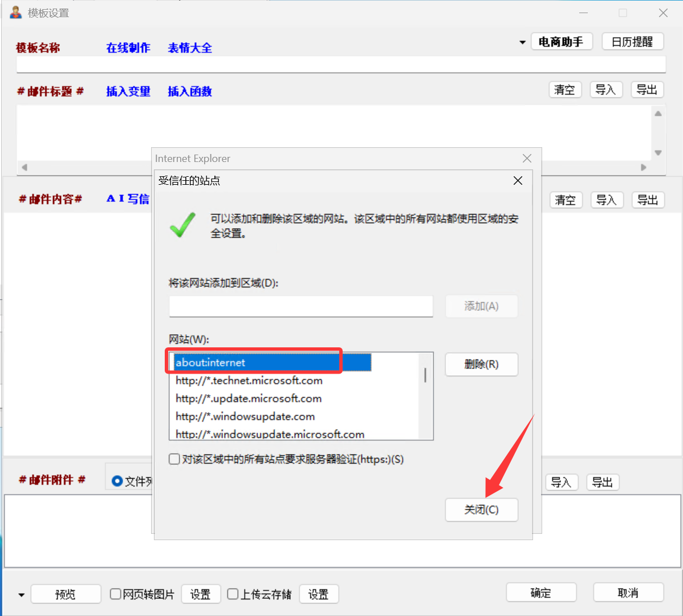Click the 插入变量 link
Viewport: 683px width, 616px height.
(128, 91)
